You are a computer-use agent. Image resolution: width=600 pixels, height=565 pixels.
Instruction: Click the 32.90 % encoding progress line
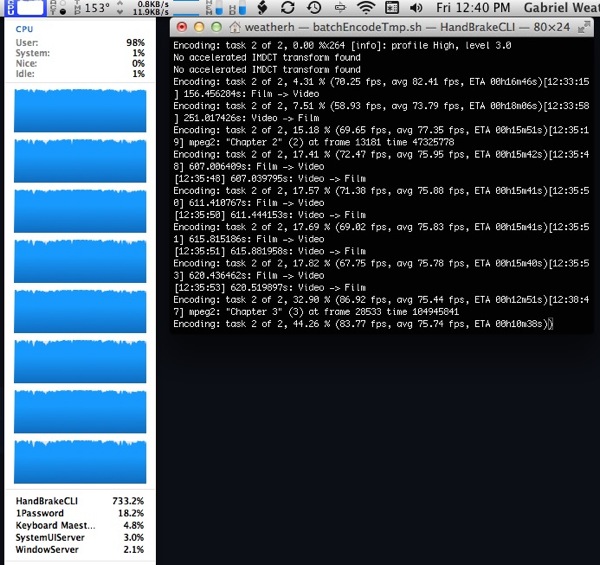[381, 300]
